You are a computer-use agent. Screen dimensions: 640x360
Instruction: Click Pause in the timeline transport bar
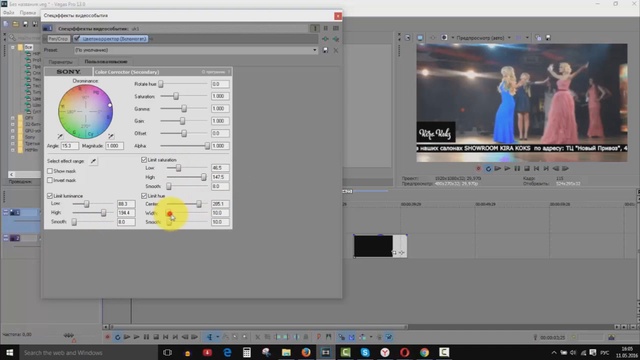point(146,337)
